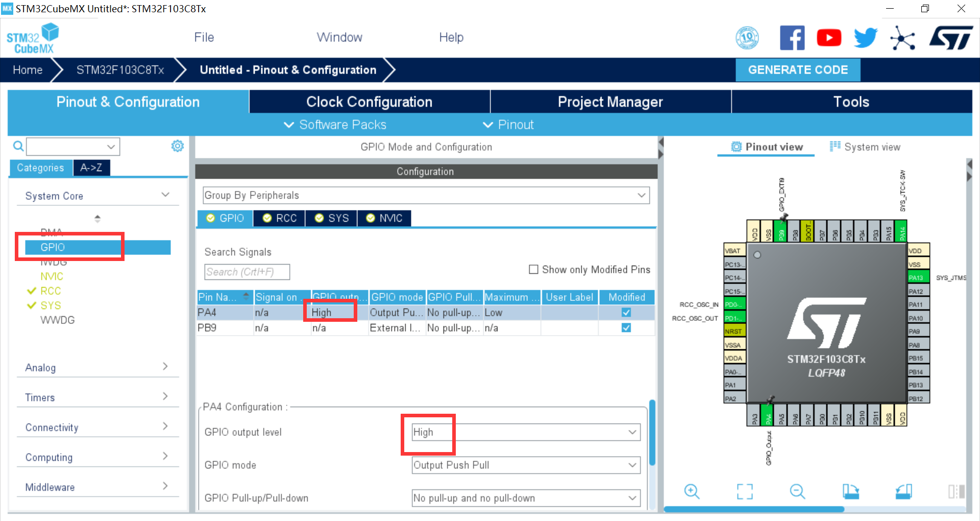The image size is (980, 521).
Task: Rotate the chip counter-clockwise
Action: 903,491
